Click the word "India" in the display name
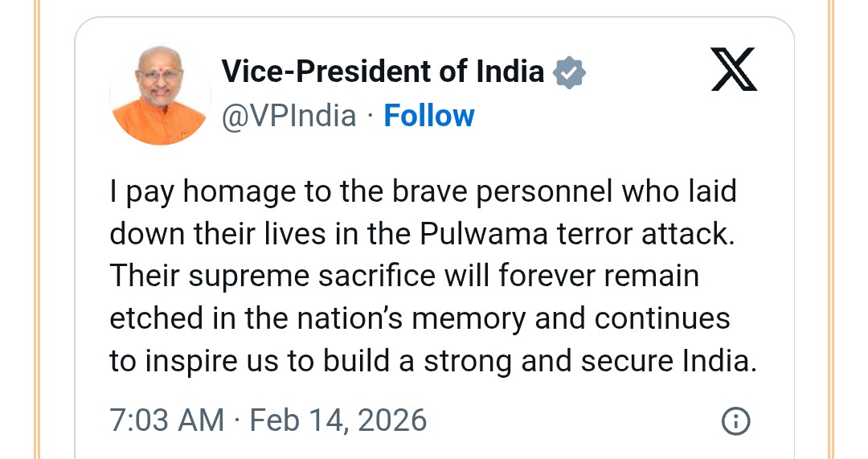The image size is (868, 459). click(x=507, y=72)
